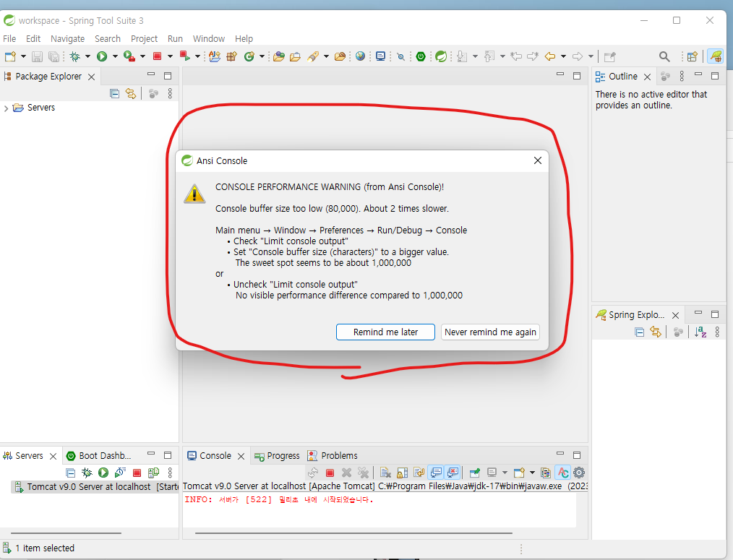Open dropdown arrow next to Stop icon
The height and width of the screenshot is (560, 733).
(170, 56)
